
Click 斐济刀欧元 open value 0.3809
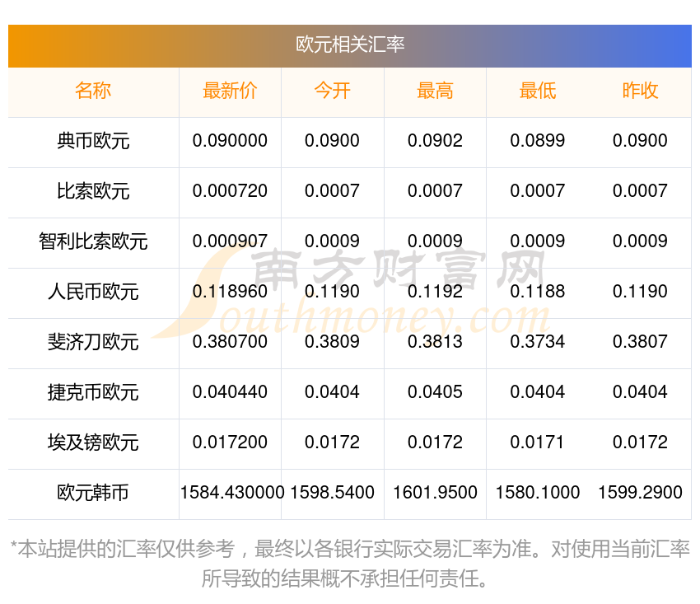[x=332, y=342]
